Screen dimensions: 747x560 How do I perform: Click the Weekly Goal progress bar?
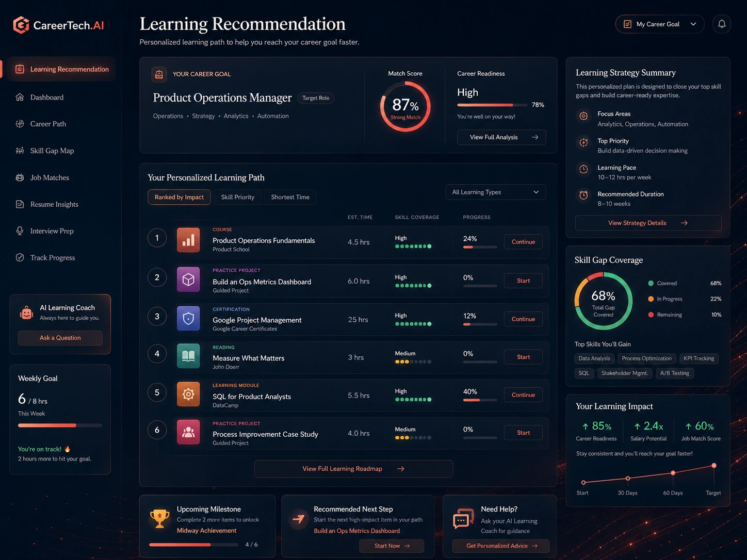pos(60,425)
